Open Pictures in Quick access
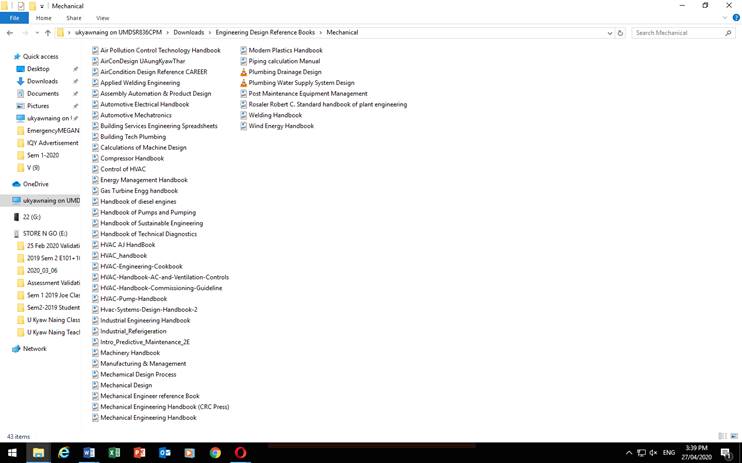Screen dimensions: 742x463 [x=38, y=106]
